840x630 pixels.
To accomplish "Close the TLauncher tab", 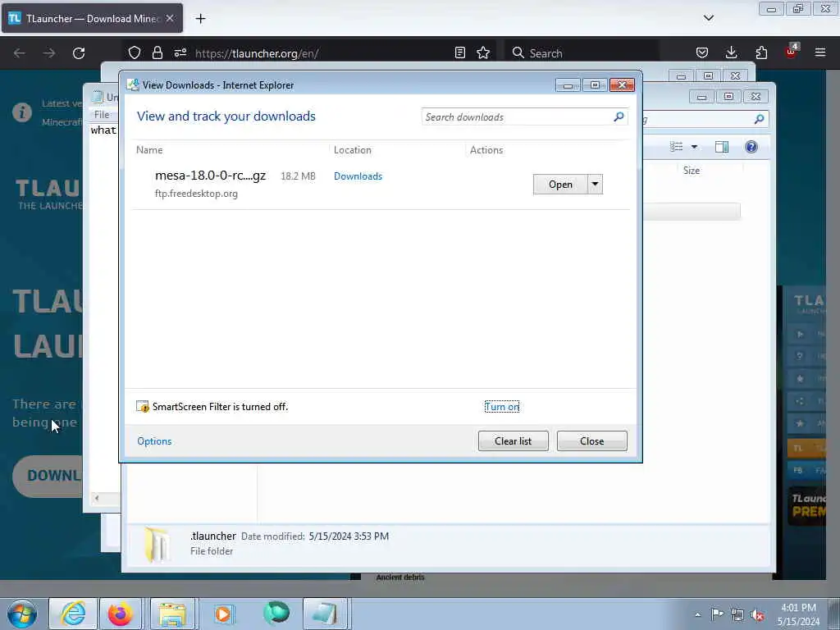I will (x=170, y=19).
